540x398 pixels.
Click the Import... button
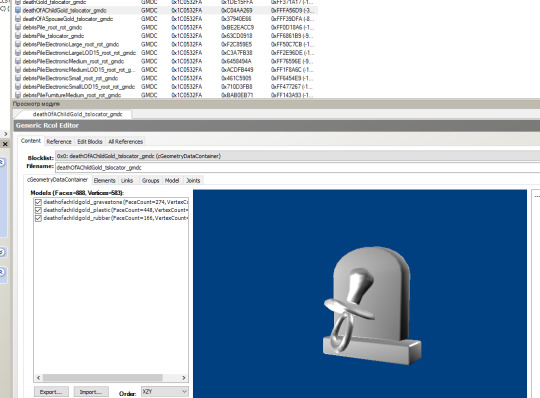(91, 392)
